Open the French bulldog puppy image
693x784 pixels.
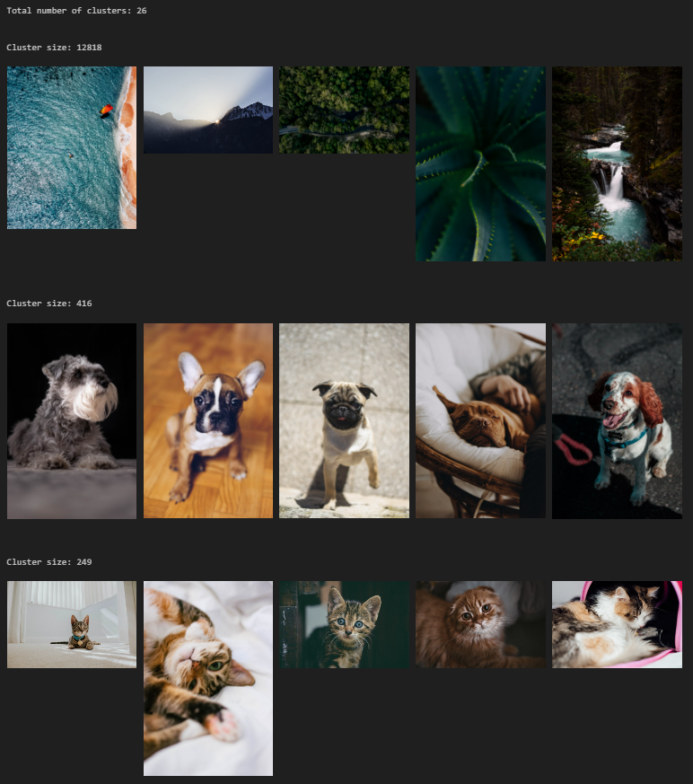[207, 420]
